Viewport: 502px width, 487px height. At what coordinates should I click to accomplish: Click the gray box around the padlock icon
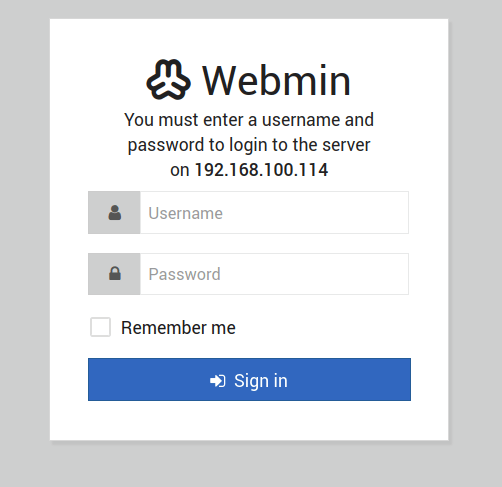tap(114, 274)
